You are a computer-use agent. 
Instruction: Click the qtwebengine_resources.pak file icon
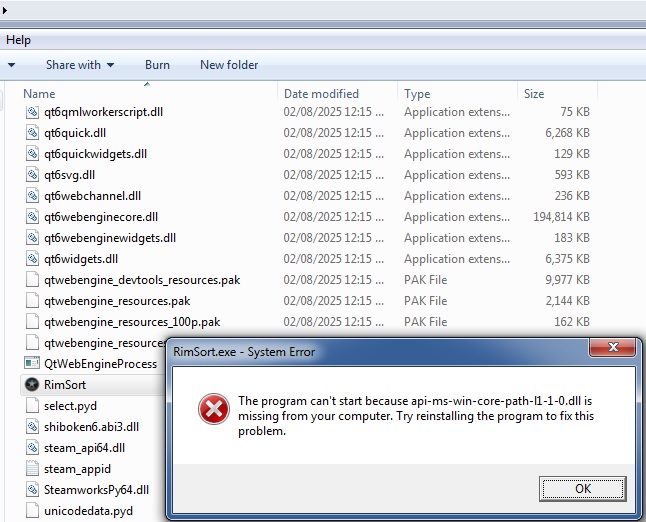[32, 301]
